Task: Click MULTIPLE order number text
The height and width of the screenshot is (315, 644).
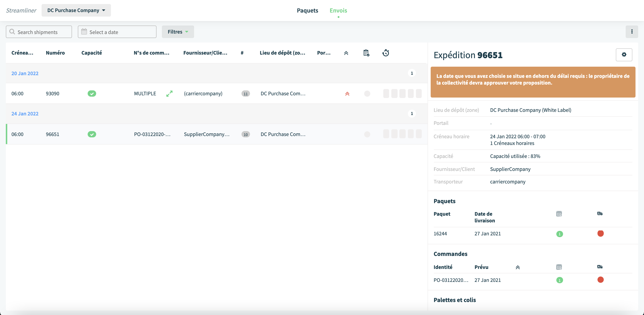Action: click(145, 94)
